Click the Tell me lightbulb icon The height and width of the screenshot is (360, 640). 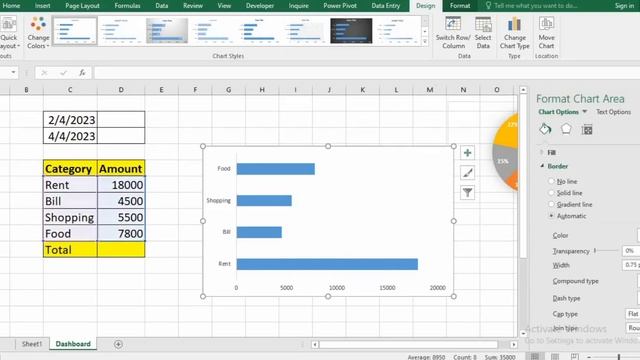488,6
